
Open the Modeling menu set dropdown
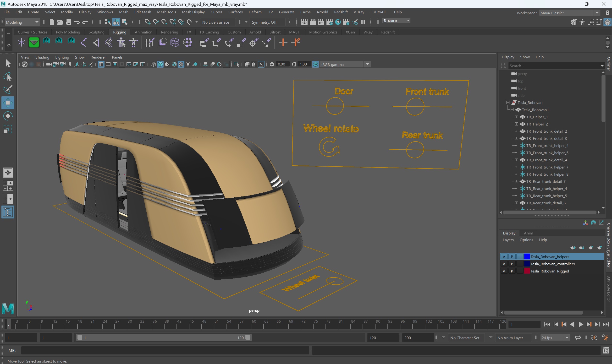(x=22, y=22)
